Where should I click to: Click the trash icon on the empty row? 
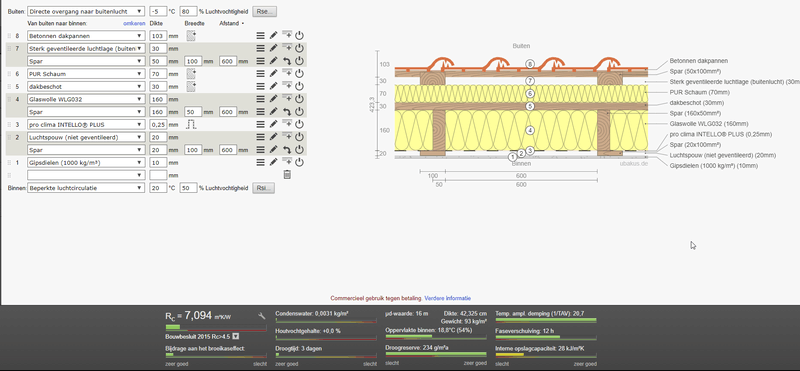tap(287, 175)
